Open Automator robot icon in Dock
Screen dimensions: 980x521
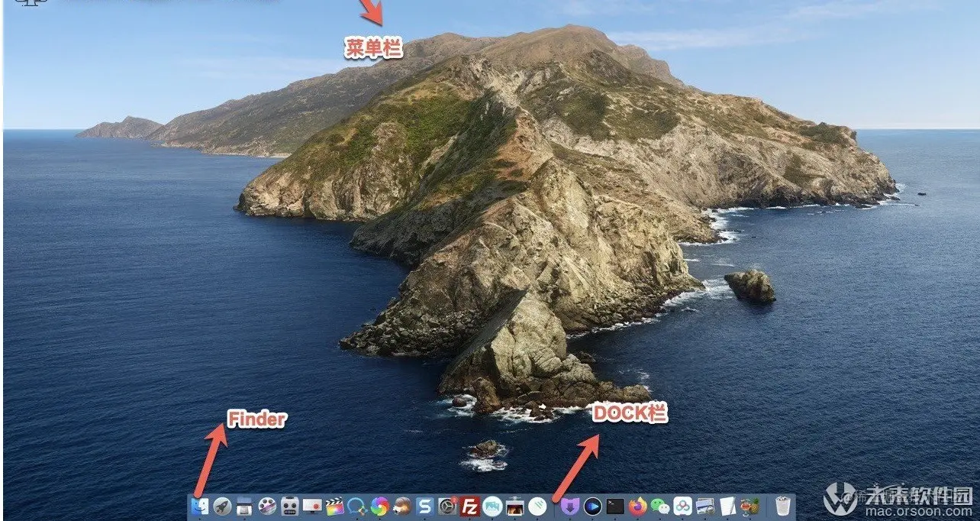[x=290, y=506]
